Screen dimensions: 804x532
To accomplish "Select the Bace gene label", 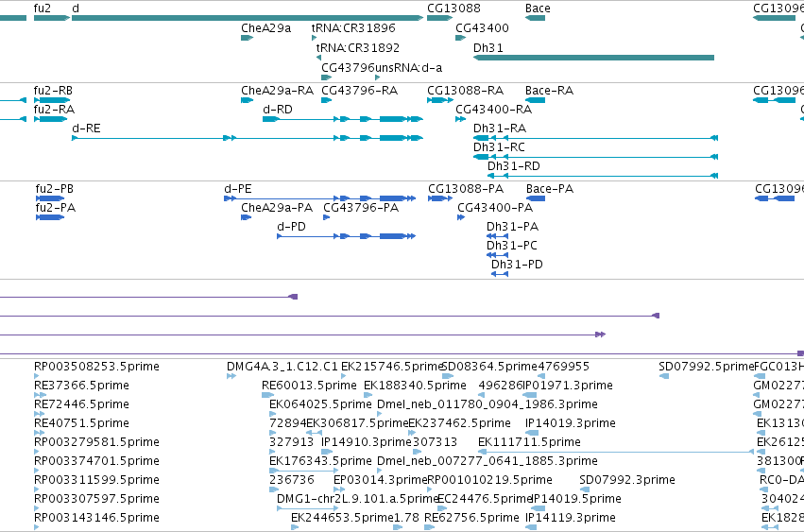I will pos(538,9).
